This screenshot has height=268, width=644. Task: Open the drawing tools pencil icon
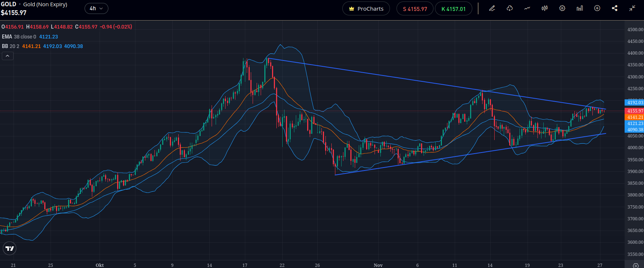coord(492,8)
